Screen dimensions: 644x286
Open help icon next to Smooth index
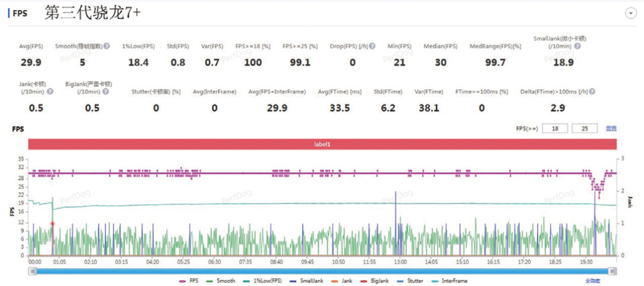(x=106, y=47)
